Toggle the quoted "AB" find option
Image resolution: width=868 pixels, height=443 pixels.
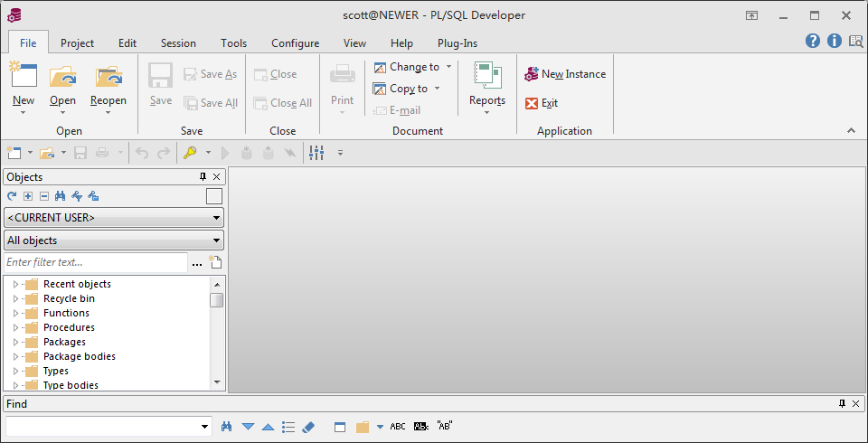pos(445,426)
